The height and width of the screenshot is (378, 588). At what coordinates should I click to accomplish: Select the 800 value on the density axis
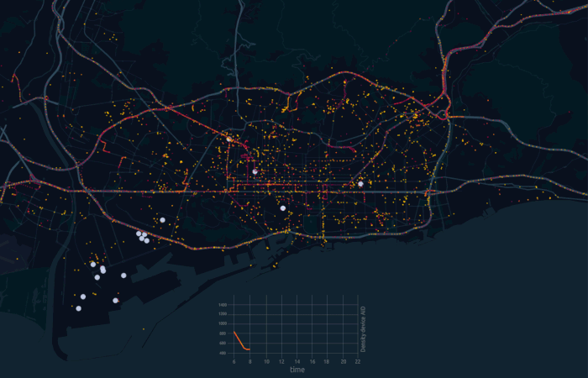click(x=223, y=333)
